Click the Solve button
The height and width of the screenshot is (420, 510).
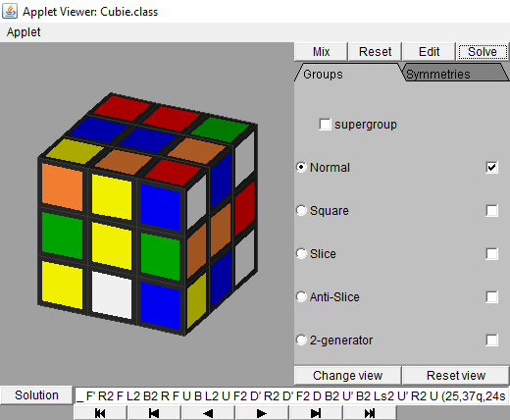[x=483, y=52]
